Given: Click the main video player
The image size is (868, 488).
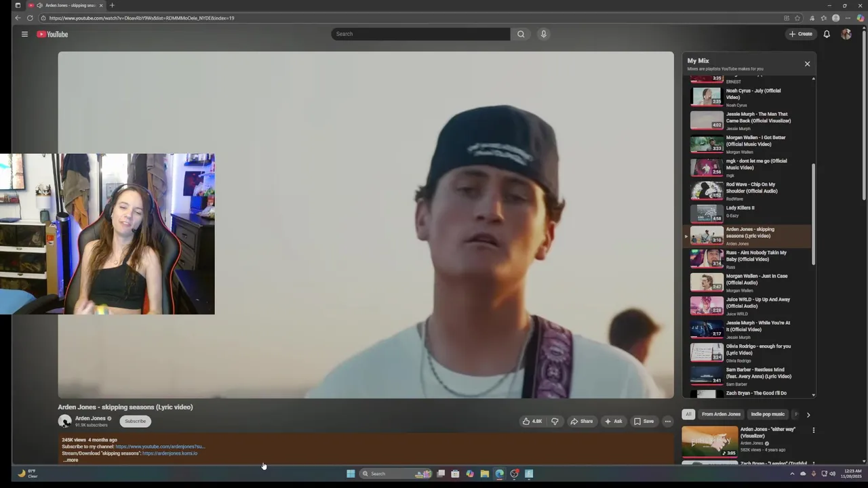Looking at the screenshot, I should (x=366, y=225).
